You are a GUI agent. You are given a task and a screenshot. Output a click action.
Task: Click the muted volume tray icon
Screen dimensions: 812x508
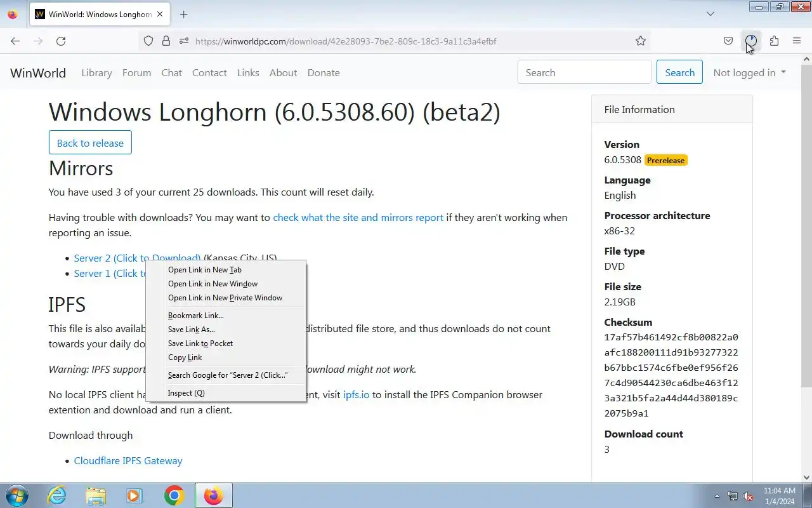[x=748, y=496]
